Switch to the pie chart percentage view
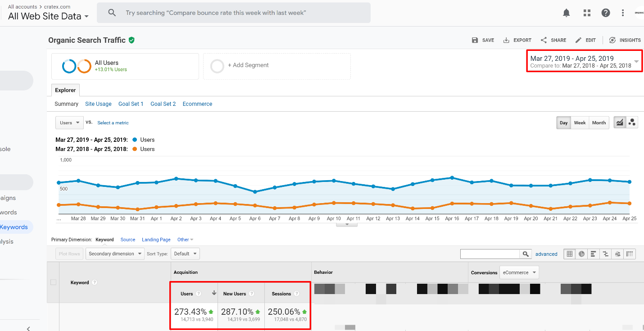The width and height of the screenshot is (644, 331). point(582,254)
